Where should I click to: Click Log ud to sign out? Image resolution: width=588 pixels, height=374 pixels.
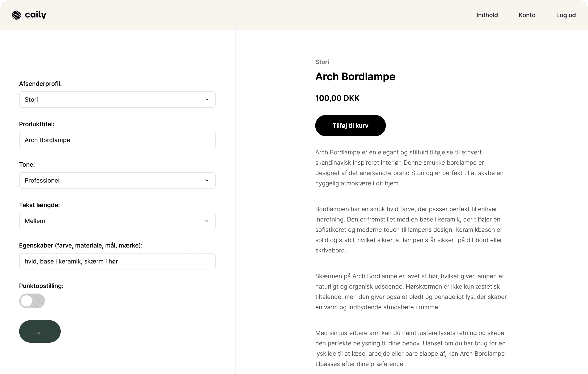pyautogui.click(x=566, y=15)
